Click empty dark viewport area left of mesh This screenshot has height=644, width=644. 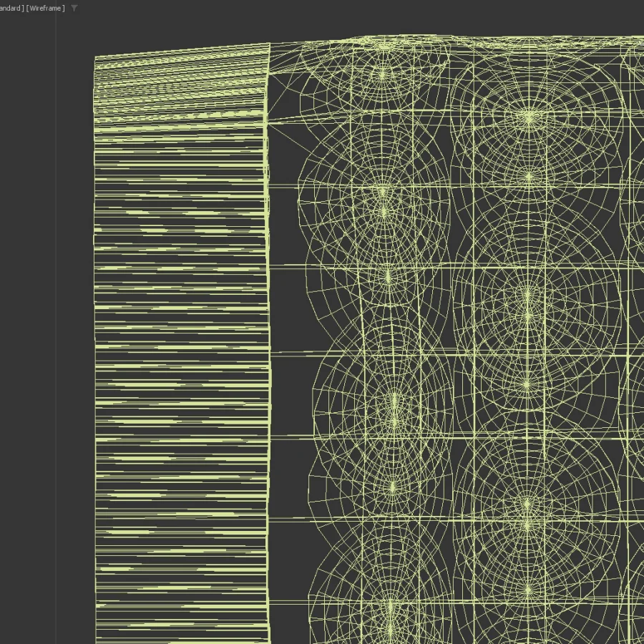[43, 322]
